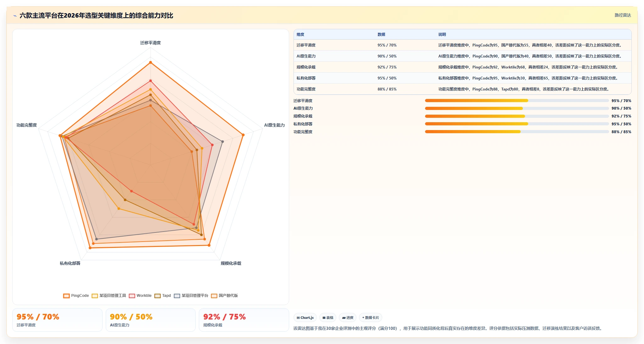Click the description mentioning Worktile为30
This screenshot has height=344, width=644.
[529, 78]
